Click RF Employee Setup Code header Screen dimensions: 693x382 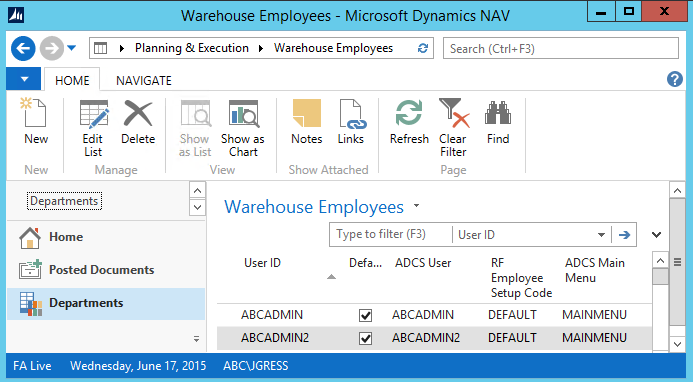521,278
